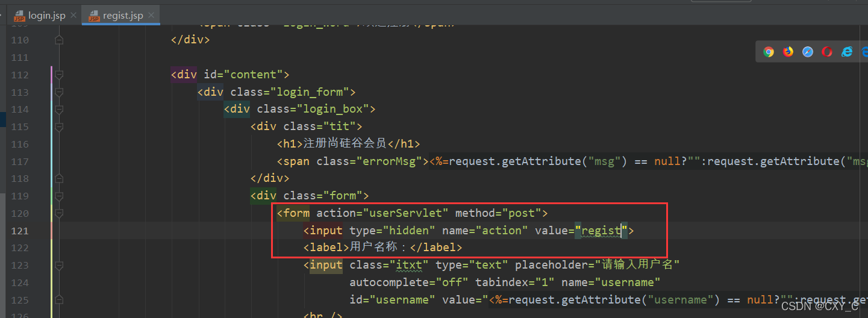868x318 pixels.
Task: Click line number 116 in gutter
Action: click(x=20, y=144)
